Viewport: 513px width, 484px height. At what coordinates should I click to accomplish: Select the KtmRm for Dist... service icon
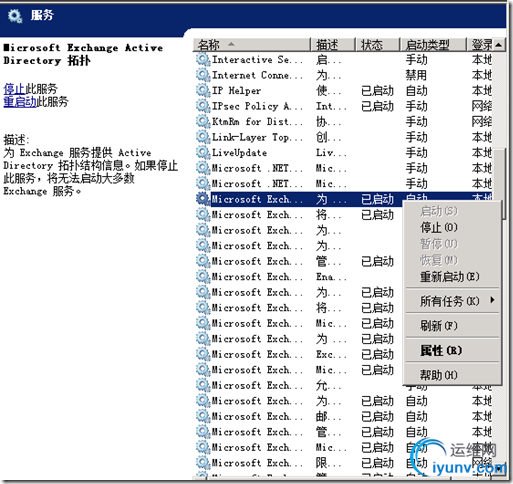(x=203, y=121)
